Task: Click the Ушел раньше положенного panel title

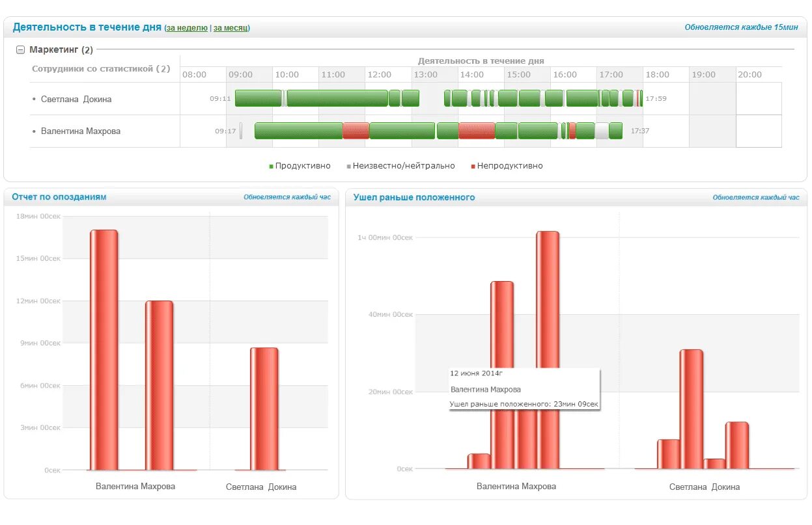Action: (x=414, y=197)
